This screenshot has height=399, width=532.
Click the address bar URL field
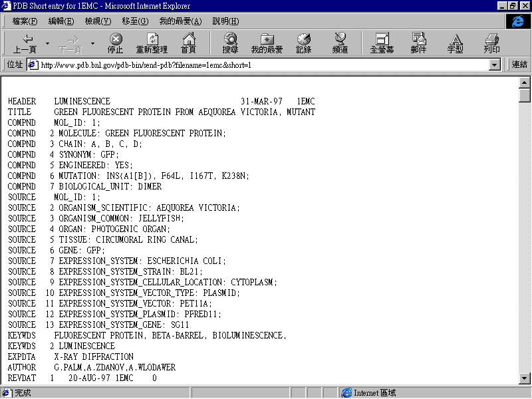[259, 65]
